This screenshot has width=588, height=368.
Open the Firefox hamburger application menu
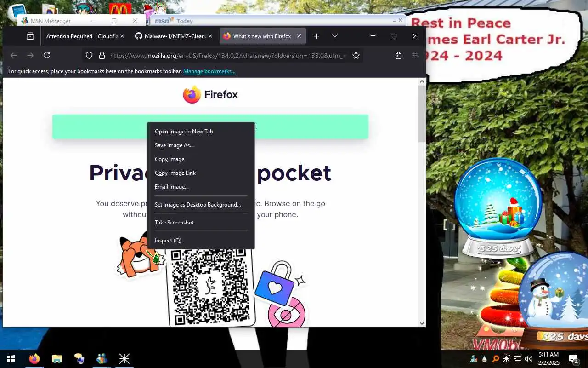pos(415,55)
